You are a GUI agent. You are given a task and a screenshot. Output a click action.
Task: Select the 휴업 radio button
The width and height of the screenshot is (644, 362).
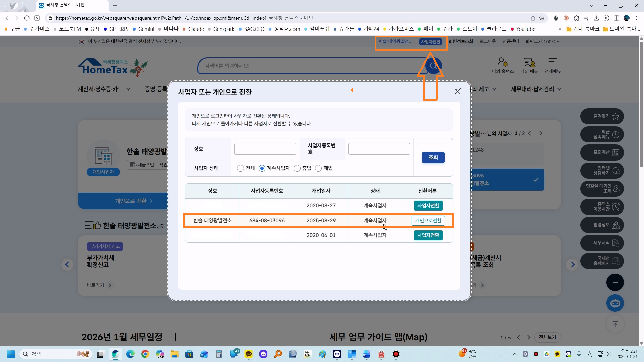[297, 168]
